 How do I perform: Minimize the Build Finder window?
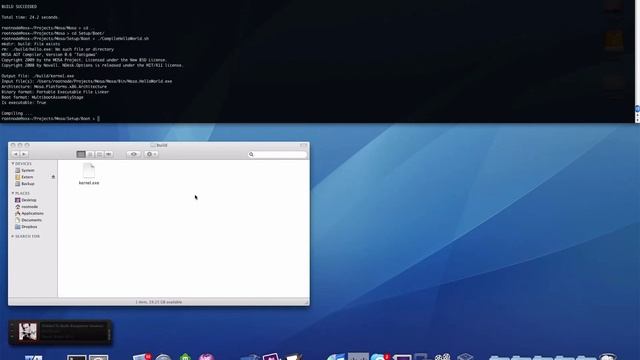click(x=20, y=145)
